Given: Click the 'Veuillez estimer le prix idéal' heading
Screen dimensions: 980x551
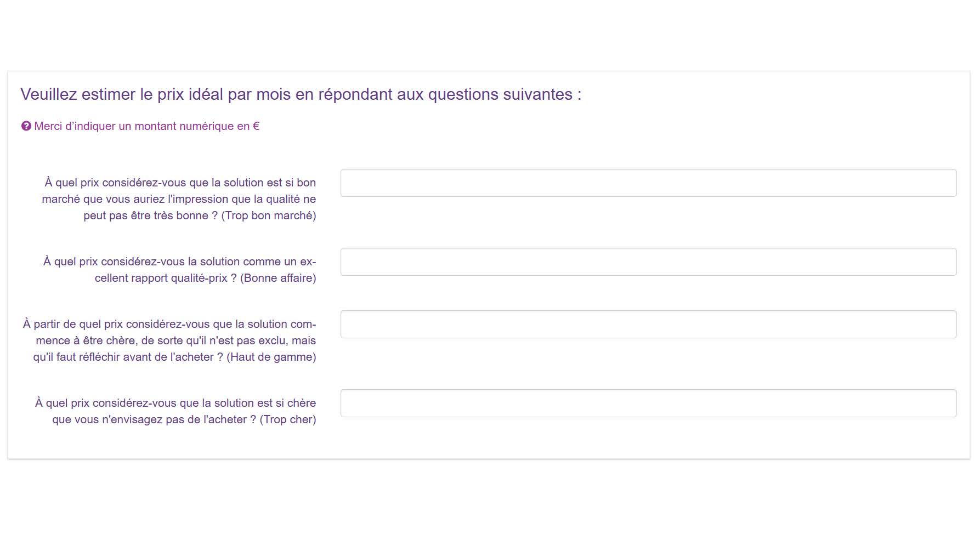Looking at the screenshot, I should [301, 94].
